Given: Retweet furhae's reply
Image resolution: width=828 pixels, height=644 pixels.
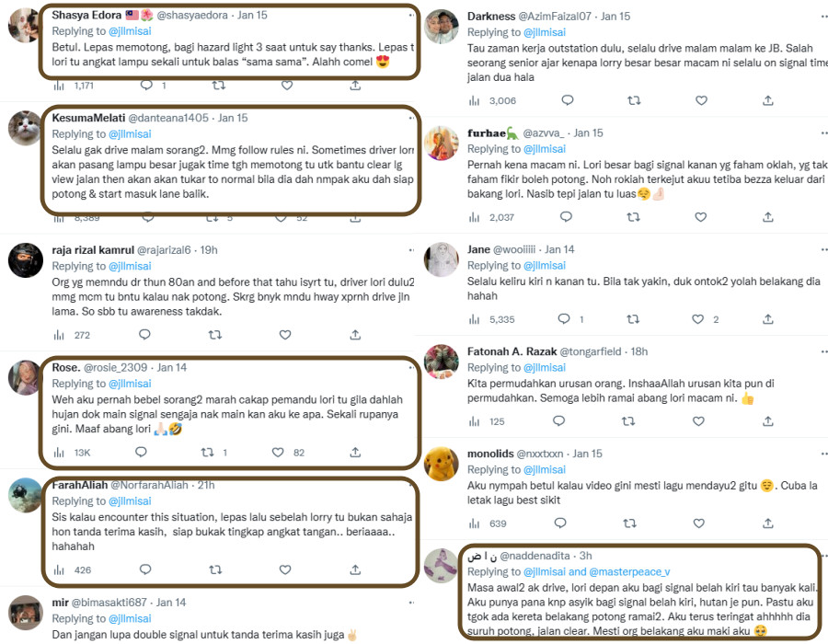Looking at the screenshot, I should point(633,217).
